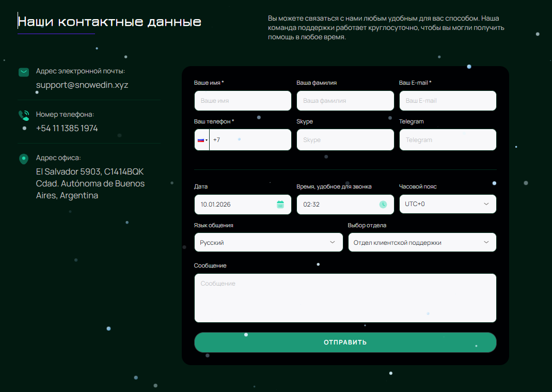The width and height of the screenshot is (552, 392).
Task: Call the +54 11 1385 1974 number
Action: coord(67,128)
